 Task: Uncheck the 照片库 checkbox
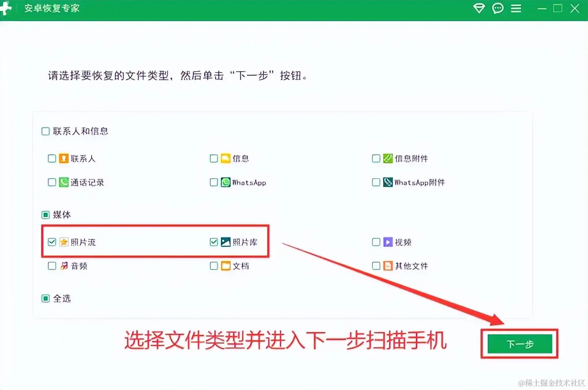click(214, 242)
